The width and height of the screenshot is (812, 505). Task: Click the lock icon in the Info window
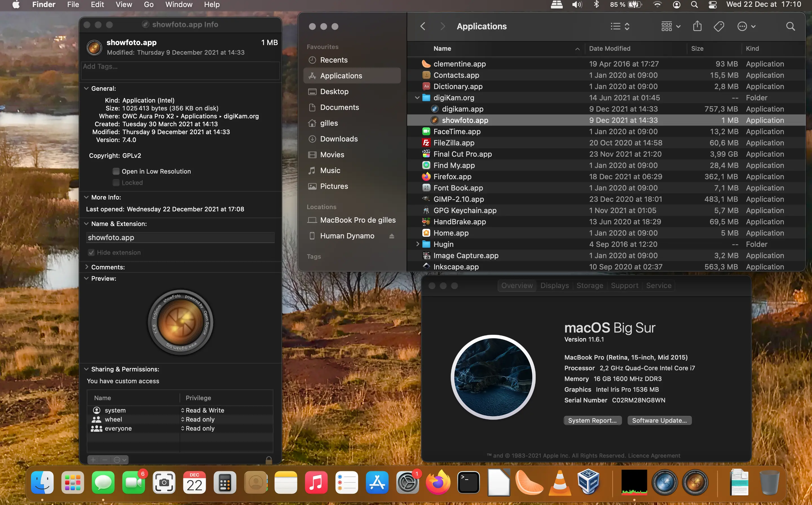pyautogui.click(x=268, y=460)
